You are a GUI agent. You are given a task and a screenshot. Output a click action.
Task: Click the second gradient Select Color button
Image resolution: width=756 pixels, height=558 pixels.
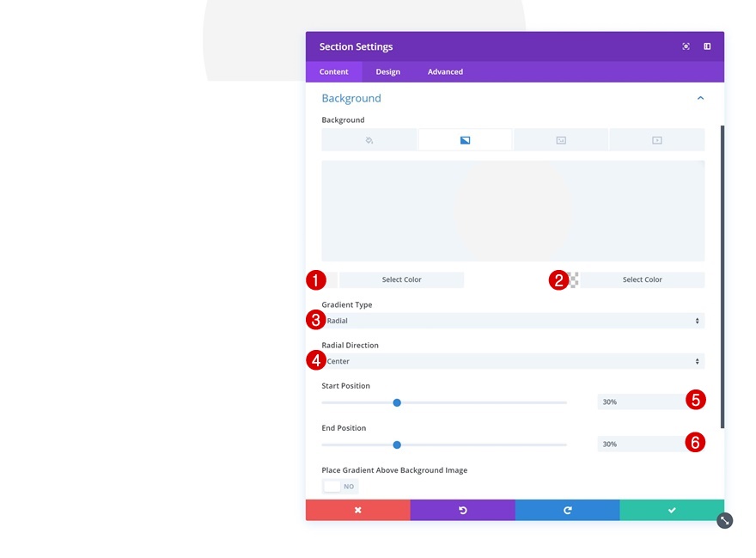coord(643,279)
